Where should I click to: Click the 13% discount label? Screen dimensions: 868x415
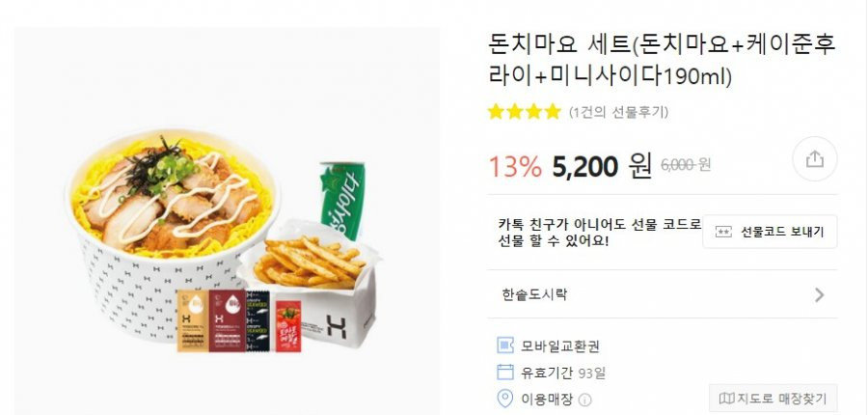coord(515,166)
